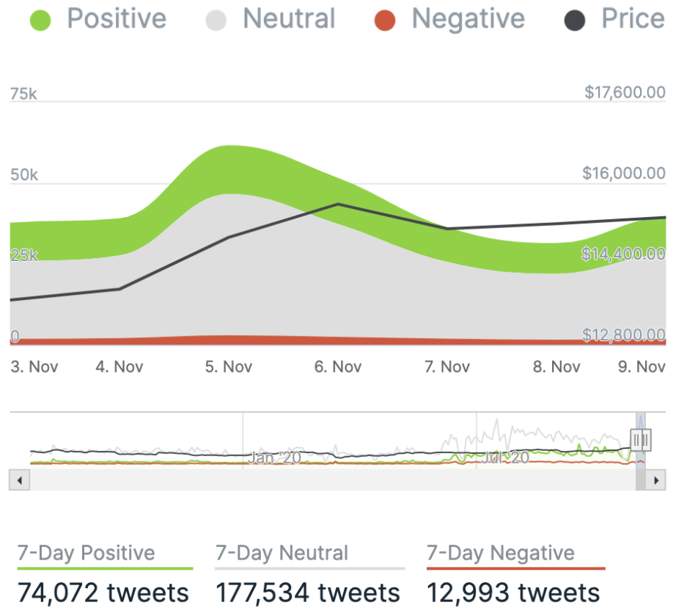Click the gray Neutral legend dot
The image size is (676, 616).
(216, 20)
